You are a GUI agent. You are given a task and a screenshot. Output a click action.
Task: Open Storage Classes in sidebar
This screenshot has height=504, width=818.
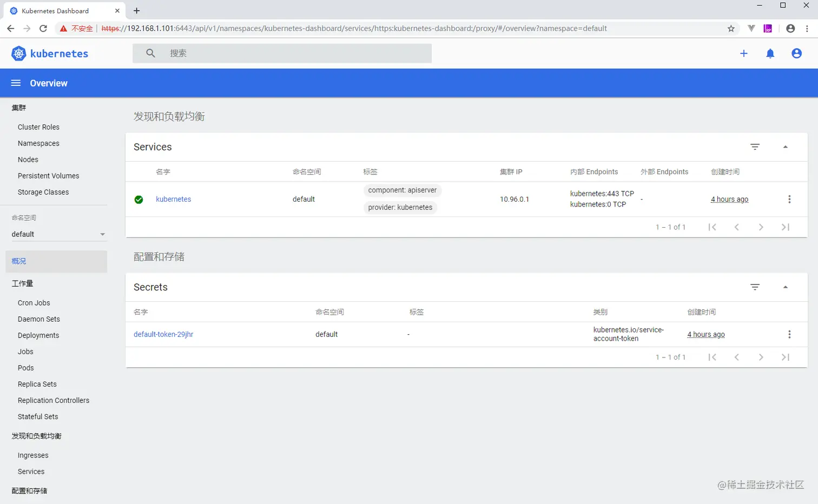(x=43, y=192)
